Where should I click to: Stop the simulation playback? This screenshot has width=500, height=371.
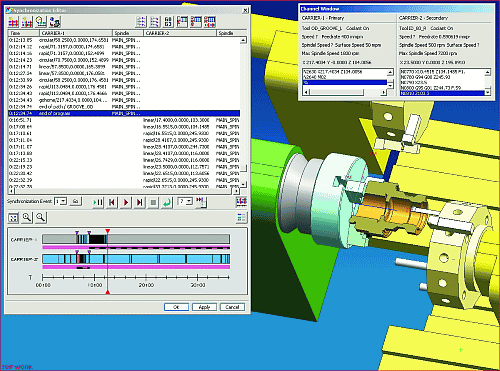[153, 202]
